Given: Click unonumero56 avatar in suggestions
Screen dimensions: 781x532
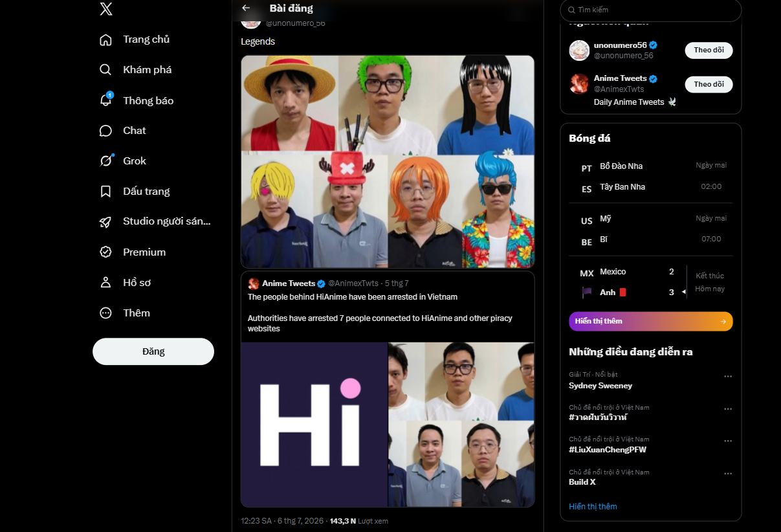Looking at the screenshot, I should coord(579,50).
